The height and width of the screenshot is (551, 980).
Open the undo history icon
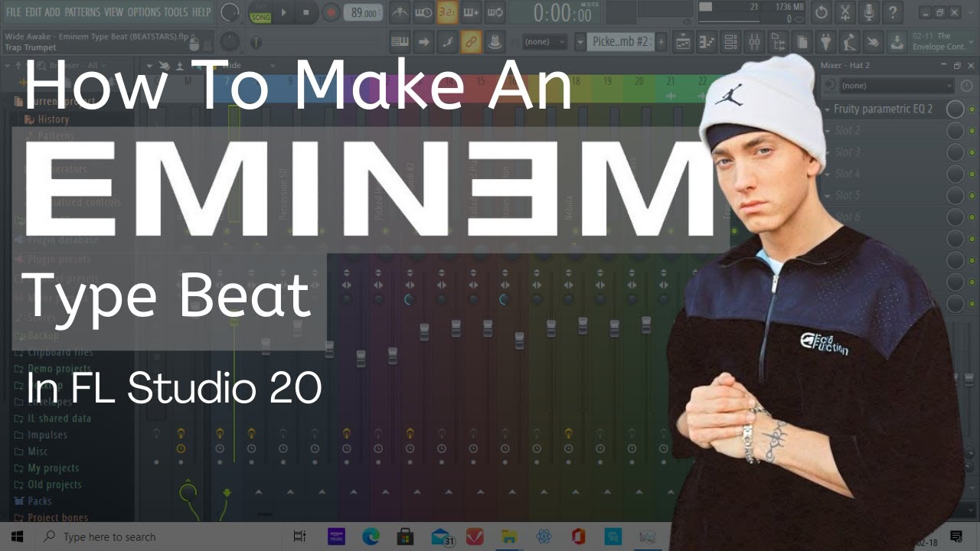822,12
